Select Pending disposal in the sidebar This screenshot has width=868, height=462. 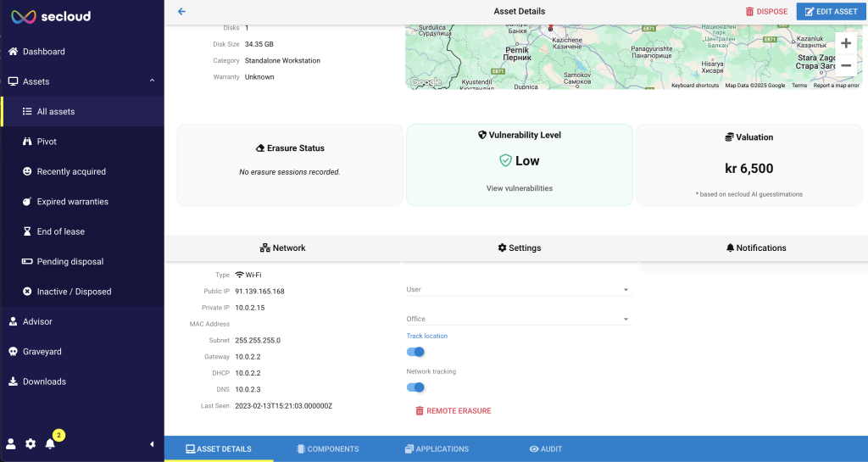click(71, 262)
